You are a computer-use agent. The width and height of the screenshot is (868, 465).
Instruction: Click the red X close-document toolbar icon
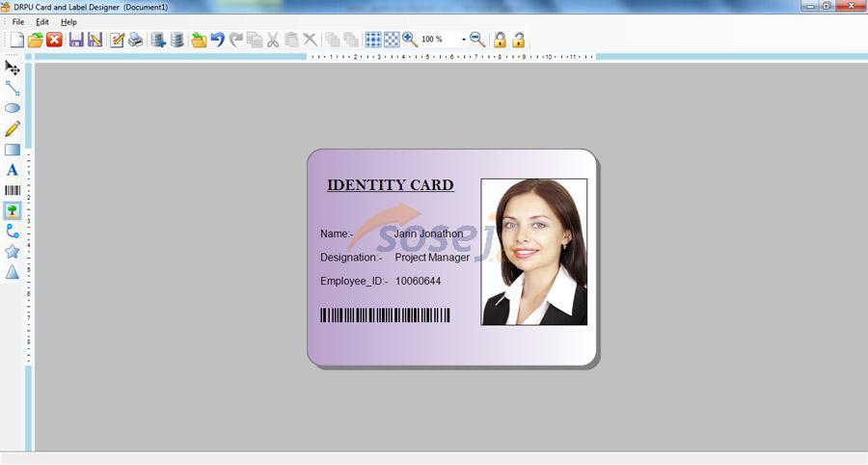click(x=54, y=40)
